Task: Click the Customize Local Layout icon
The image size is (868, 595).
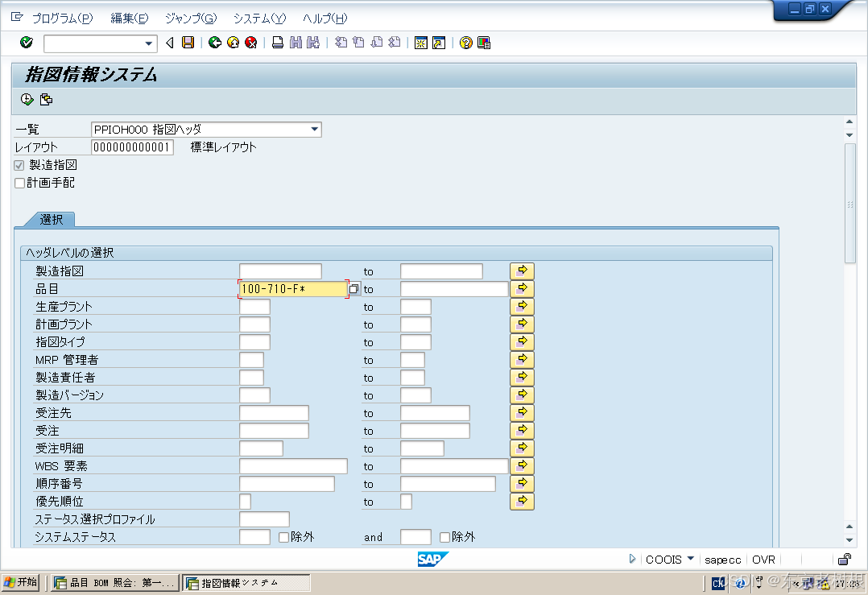Action: pos(484,43)
